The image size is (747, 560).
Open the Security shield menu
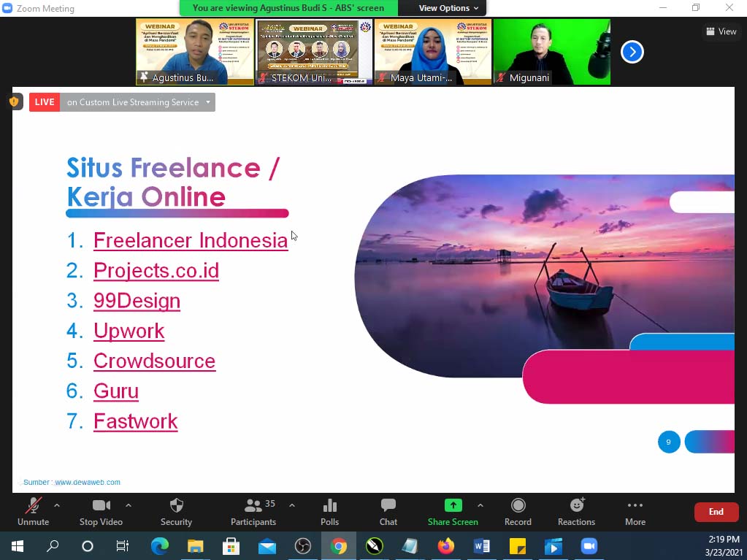pyautogui.click(x=176, y=511)
